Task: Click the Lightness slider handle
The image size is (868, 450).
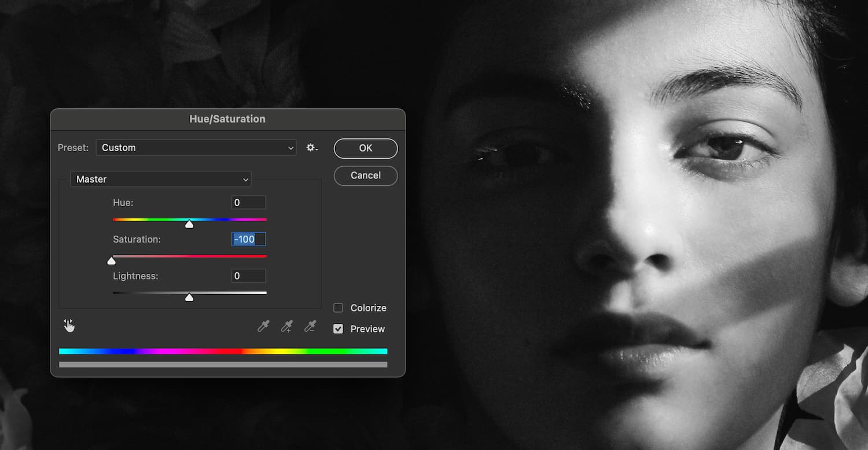Action: pos(189,298)
